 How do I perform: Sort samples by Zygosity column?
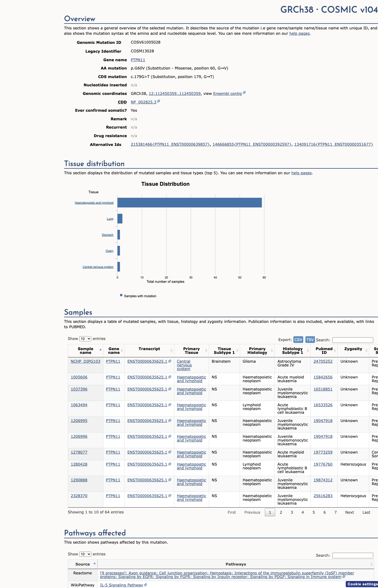[x=353, y=351]
